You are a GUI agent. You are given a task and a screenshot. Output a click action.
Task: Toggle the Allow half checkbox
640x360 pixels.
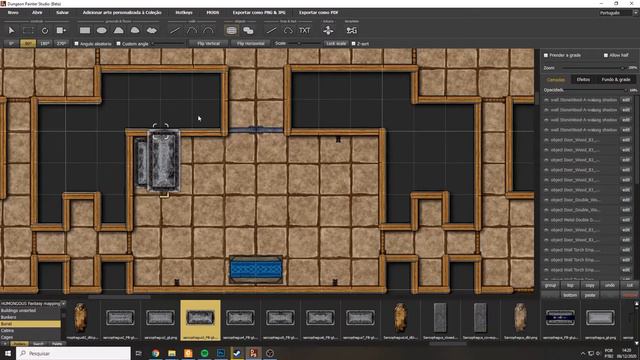click(x=606, y=55)
